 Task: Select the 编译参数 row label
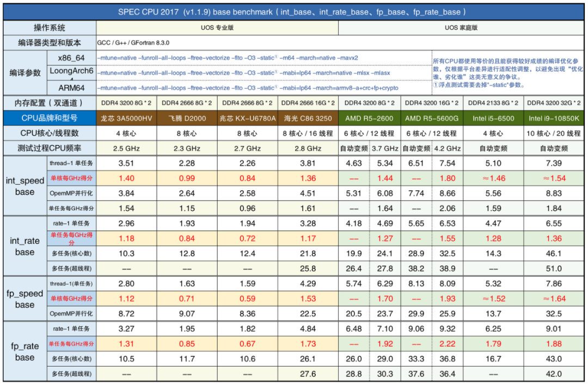point(24,73)
